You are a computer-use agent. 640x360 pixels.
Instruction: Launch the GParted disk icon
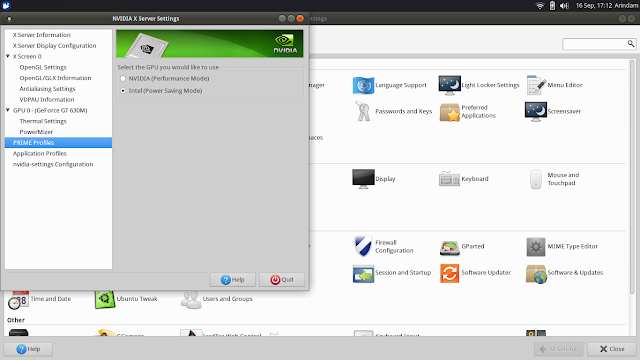[x=449, y=247]
